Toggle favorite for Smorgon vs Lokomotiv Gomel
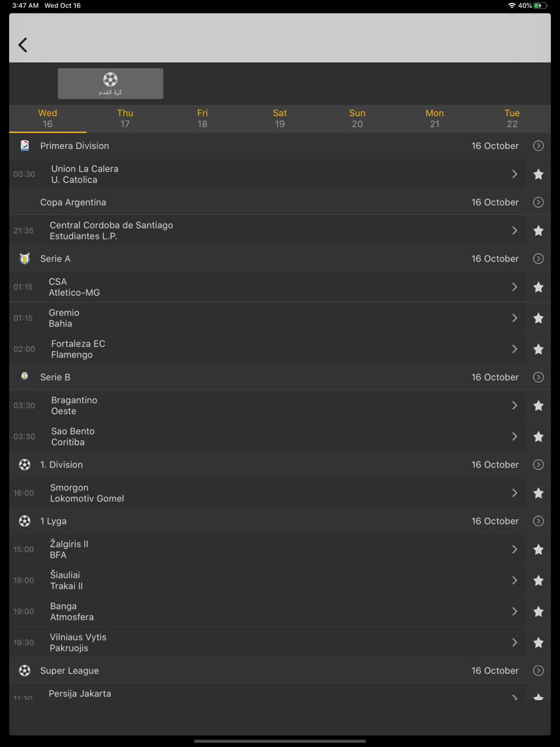560x747 pixels. (x=538, y=493)
